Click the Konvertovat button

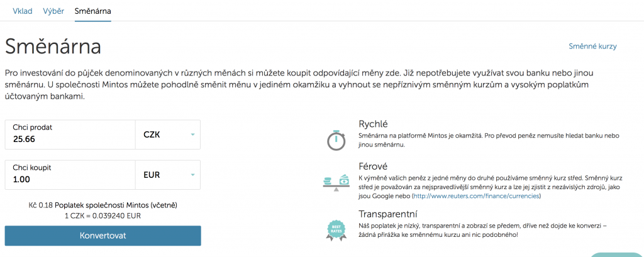click(103, 236)
